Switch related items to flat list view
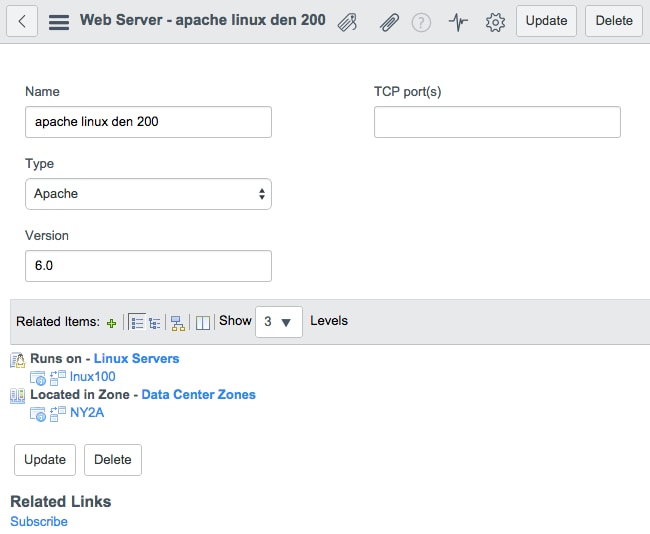This screenshot has width=650, height=534. tap(137, 322)
